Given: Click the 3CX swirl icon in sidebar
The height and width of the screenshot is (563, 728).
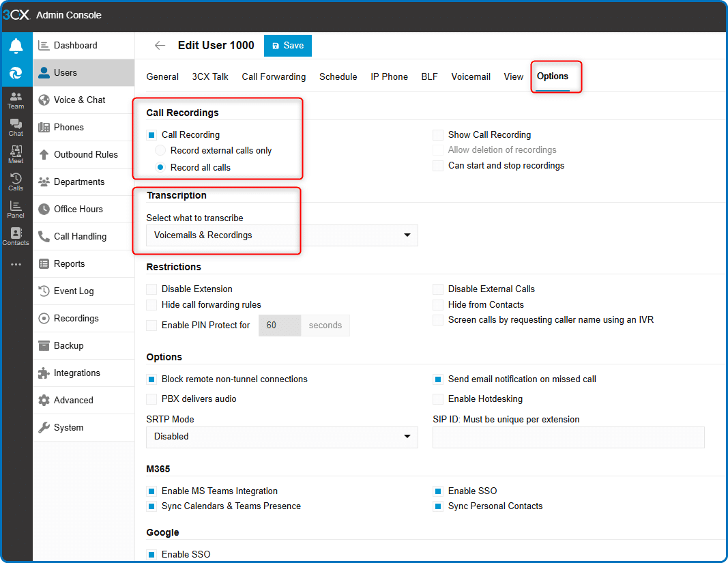Looking at the screenshot, I should (16, 73).
